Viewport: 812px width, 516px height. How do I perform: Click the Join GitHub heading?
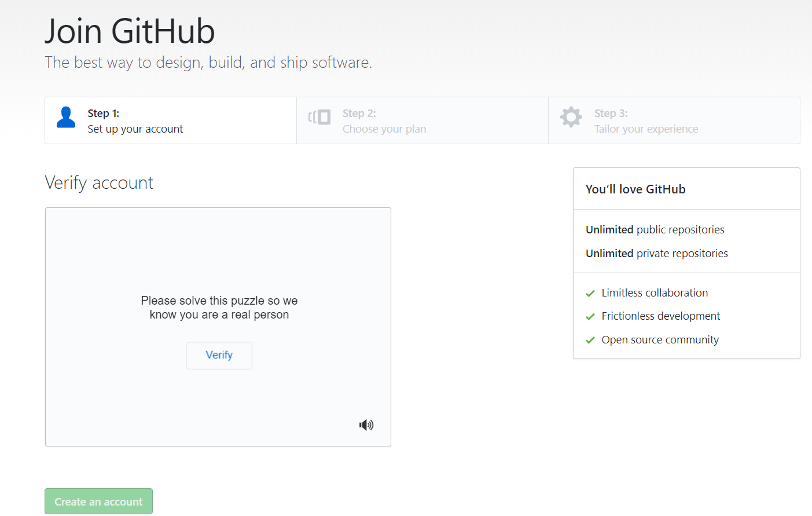(130, 31)
